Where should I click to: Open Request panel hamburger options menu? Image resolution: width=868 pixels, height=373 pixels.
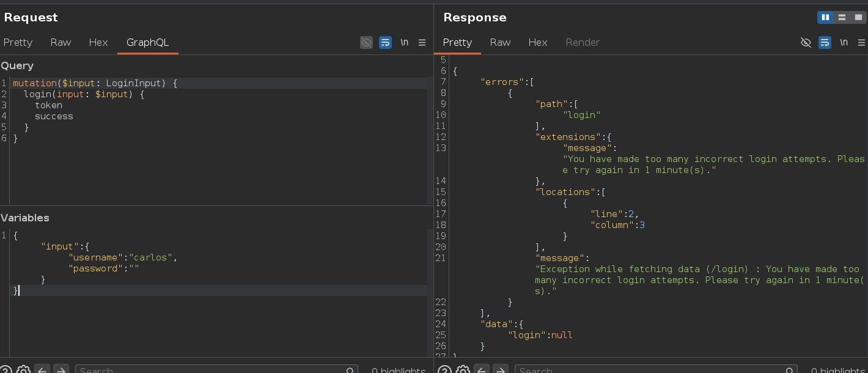pos(422,42)
